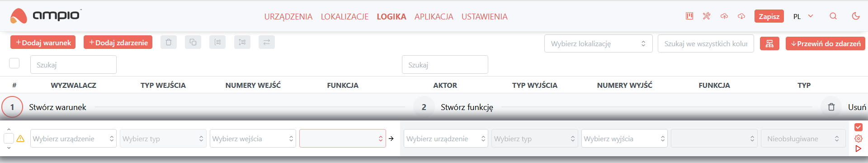This screenshot has height=163, width=868.
Task: Click the AKTOR column Szukaj field
Action: click(445, 65)
